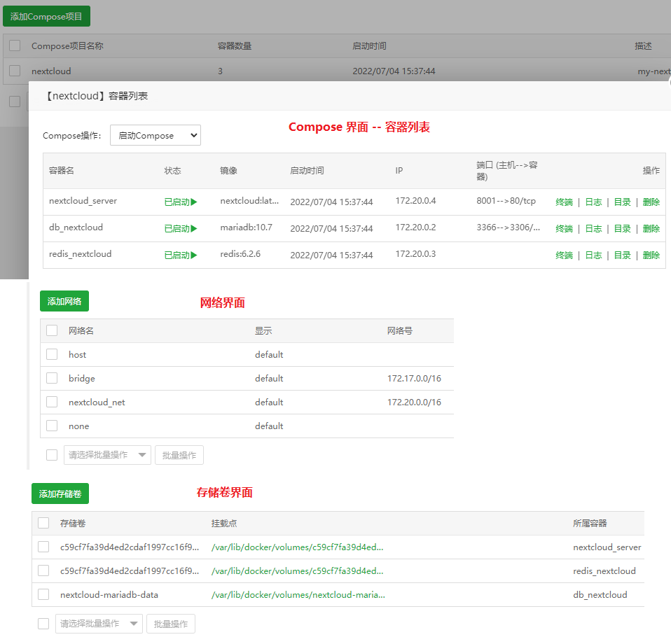The height and width of the screenshot is (644, 671).
Task: Click the bridge network name
Action: click(82, 378)
